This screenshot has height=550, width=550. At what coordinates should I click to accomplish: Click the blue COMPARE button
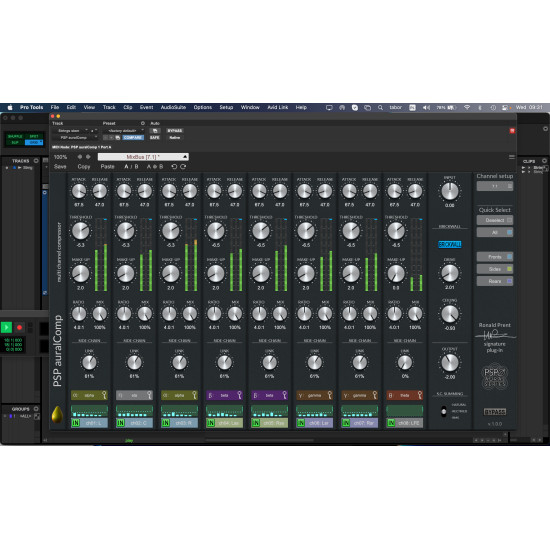[x=133, y=138]
